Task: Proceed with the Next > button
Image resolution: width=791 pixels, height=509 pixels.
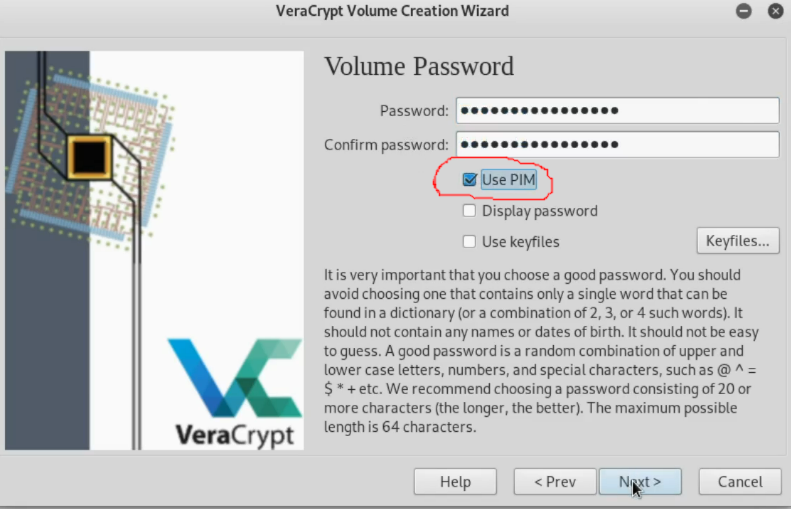Action: (640, 482)
